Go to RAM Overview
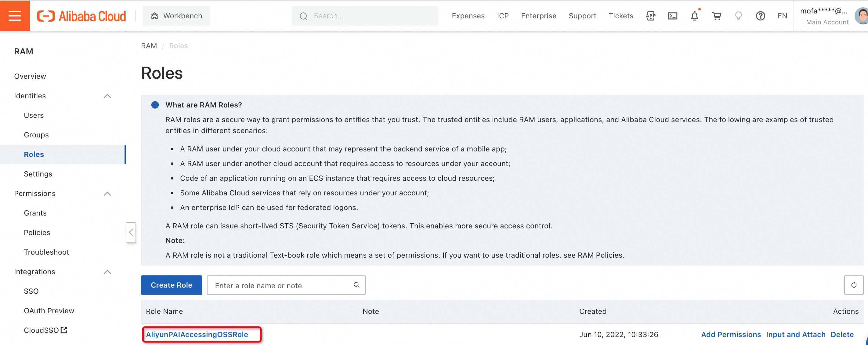Screen dimensions: 868x345 click(x=30, y=76)
